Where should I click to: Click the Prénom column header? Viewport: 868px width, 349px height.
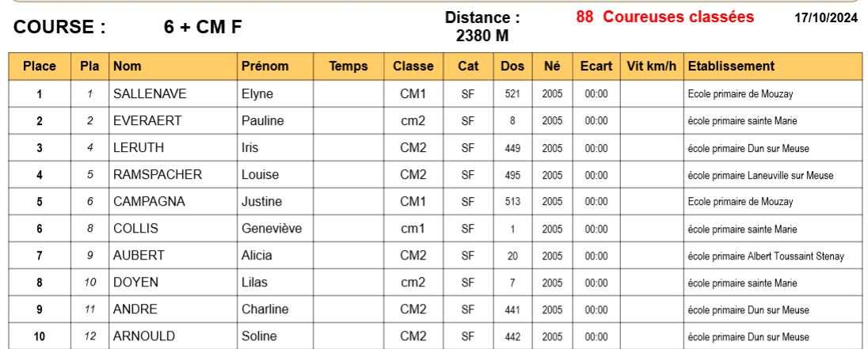(275, 66)
